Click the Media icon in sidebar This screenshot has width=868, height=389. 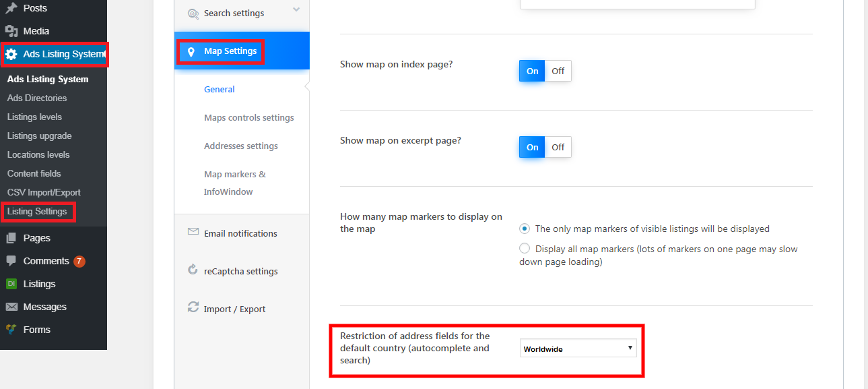[11, 31]
